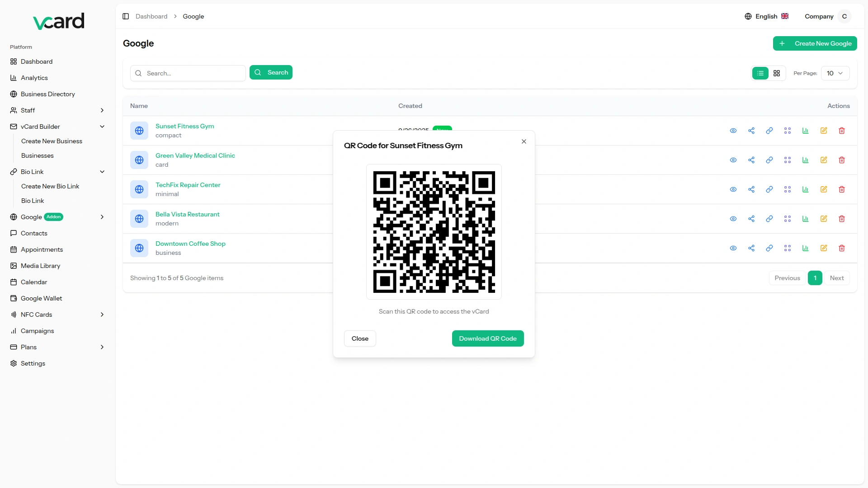Click edit icon for Downtown Coffee Shop

[x=823, y=248]
